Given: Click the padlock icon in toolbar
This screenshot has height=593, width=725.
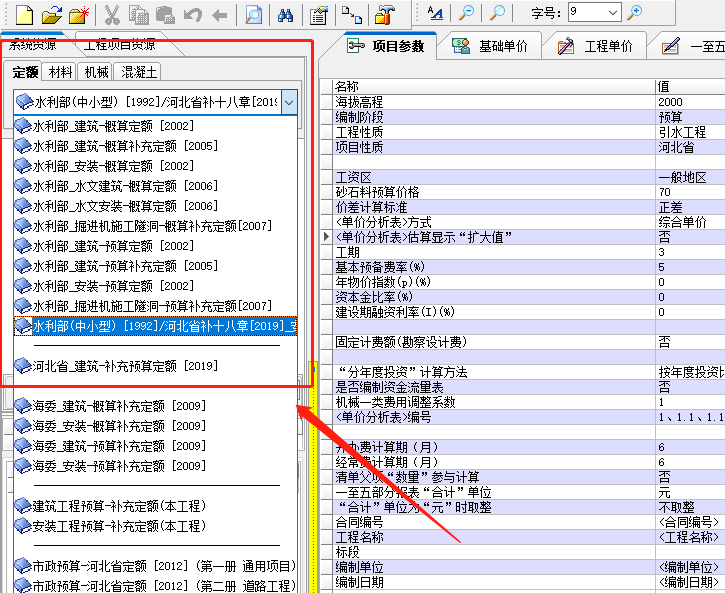Looking at the screenshot, I should [384, 14].
